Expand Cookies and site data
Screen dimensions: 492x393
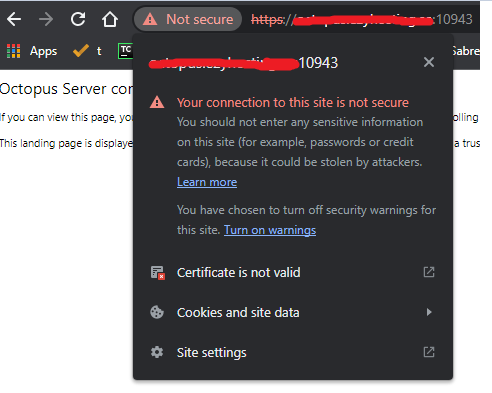pyautogui.click(x=293, y=312)
